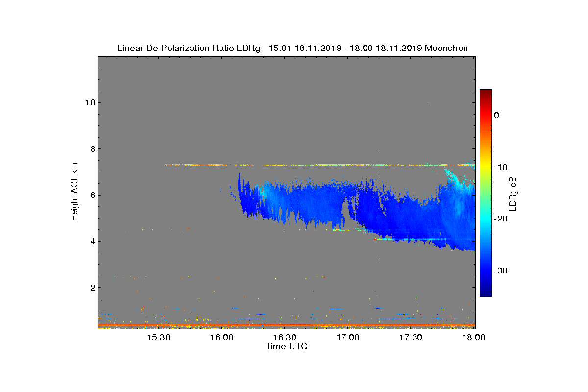Image resolution: width=588 pixels, height=392 pixels.
Task: Click the 'Time UTC' x-axis label
Action: [287, 346]
